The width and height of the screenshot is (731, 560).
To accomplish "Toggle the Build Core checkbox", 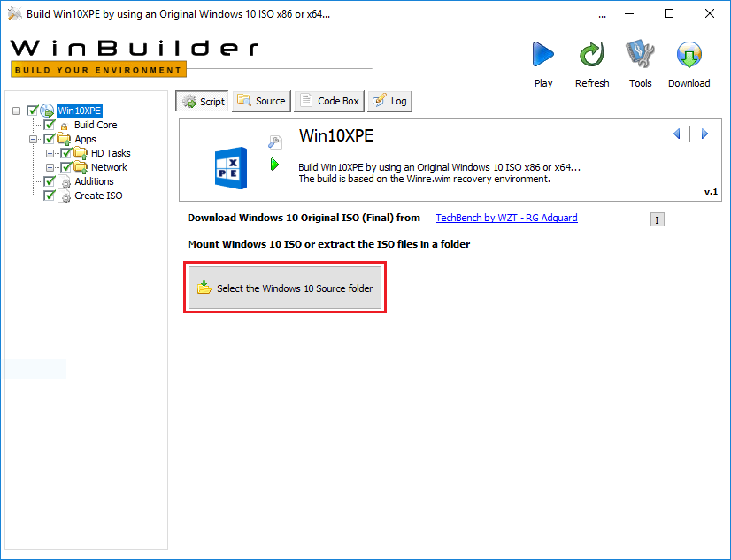I will [50, 125].
